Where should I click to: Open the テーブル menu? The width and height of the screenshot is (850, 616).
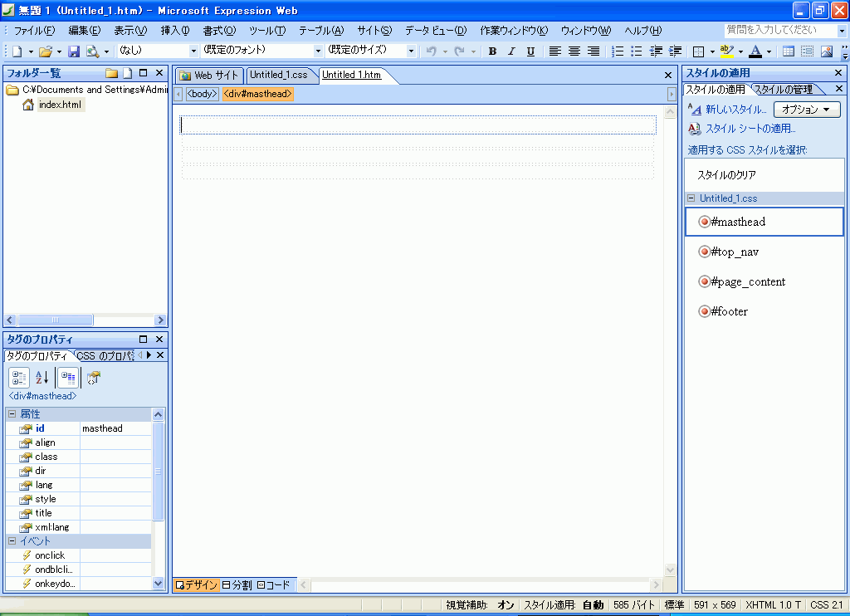tap(321, 31)
